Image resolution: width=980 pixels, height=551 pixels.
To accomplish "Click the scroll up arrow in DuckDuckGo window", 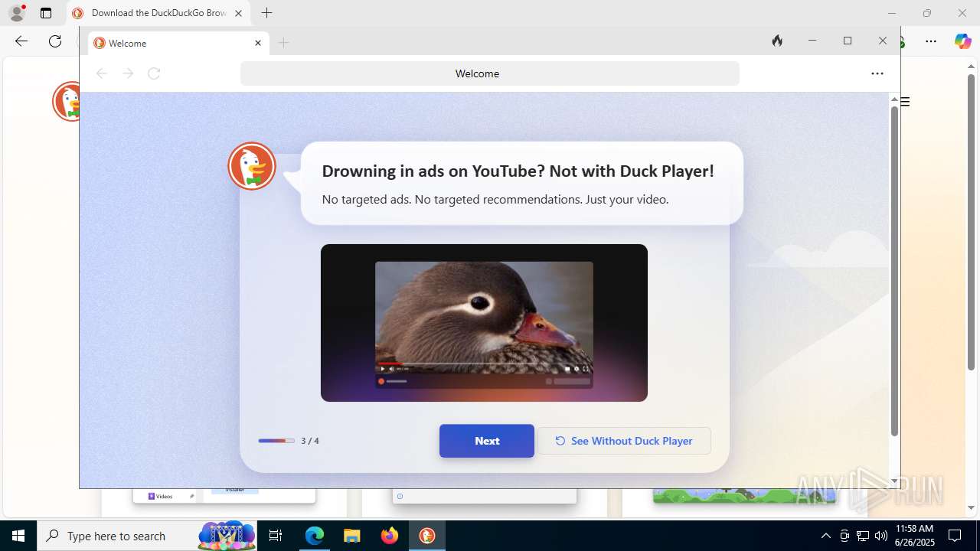I will 894,99.
